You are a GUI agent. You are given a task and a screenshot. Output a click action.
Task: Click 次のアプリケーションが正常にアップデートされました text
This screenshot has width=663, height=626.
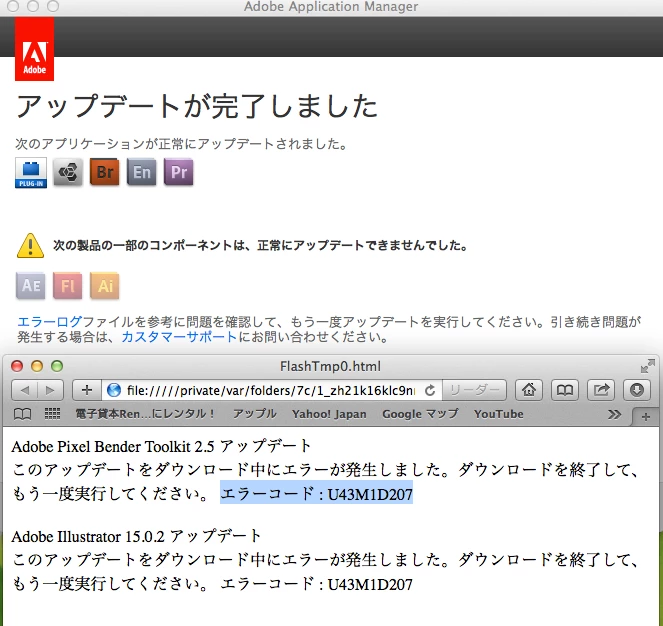click(181, 144)
